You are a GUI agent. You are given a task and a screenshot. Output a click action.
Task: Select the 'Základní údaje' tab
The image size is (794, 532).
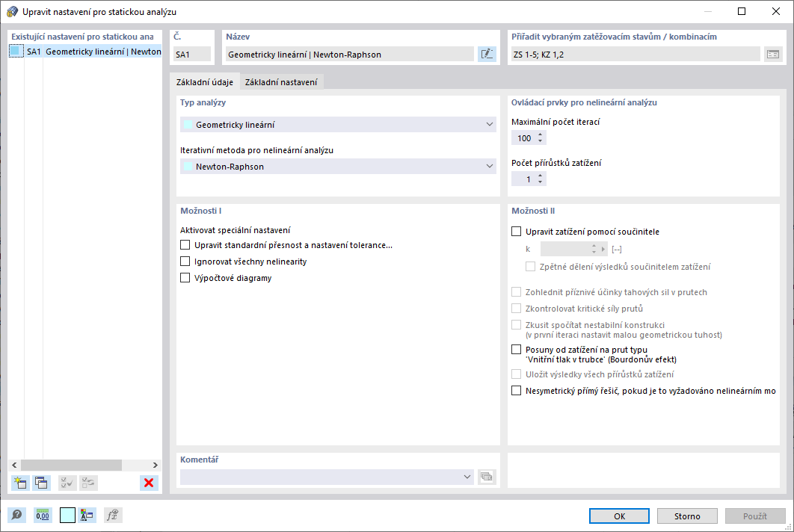pos(204,82)
